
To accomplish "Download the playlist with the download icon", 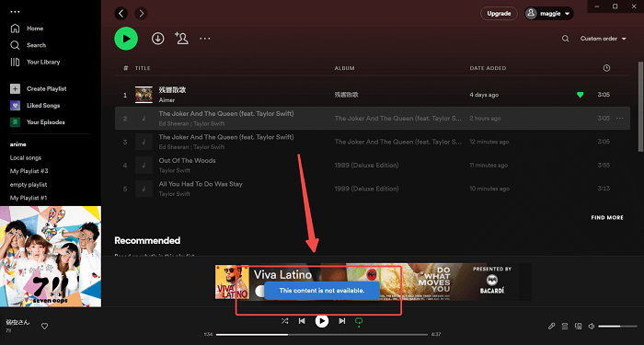I will point(157,39).
